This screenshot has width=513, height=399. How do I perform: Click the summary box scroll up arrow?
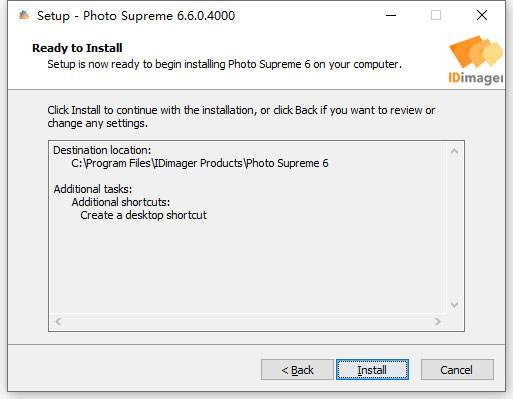pyautogui.click(x=454, y=152)
